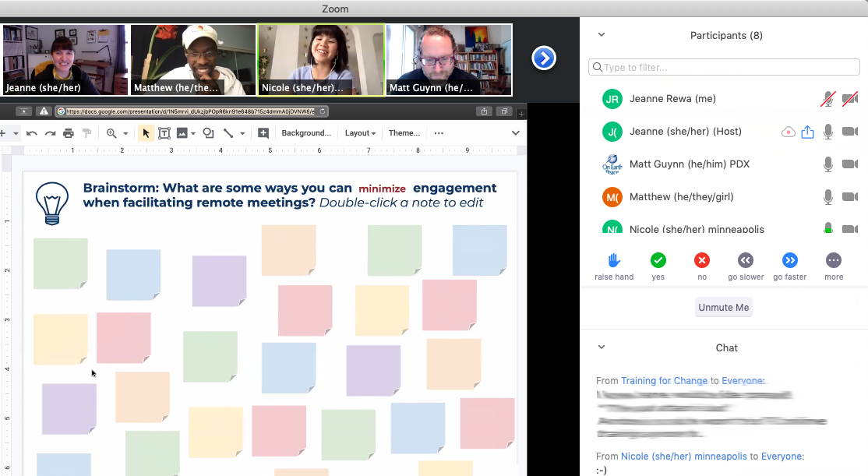Open the zoom tool dropdown arrow

pos(125,133)
